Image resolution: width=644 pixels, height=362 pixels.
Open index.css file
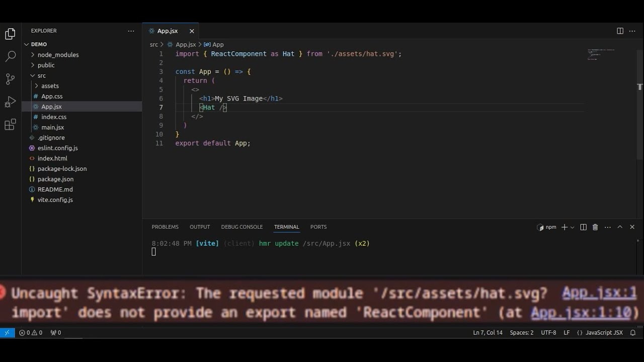(x=54, y=117)
